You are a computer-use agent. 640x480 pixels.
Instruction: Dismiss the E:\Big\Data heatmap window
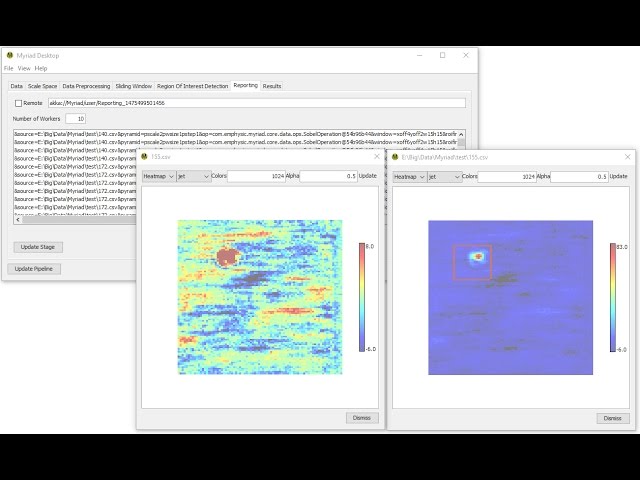[613, 418]
